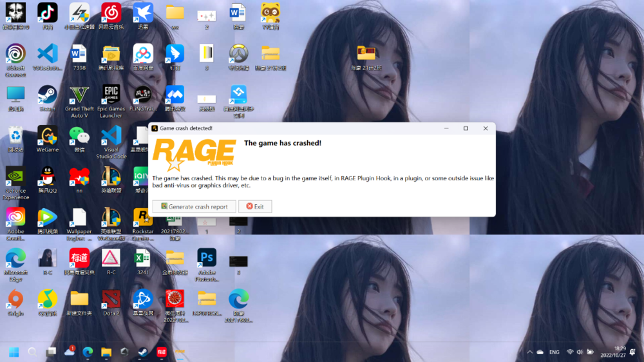Screen dimensions: 644x362
Task: Select the R-C triangle image file
Action: point(111,262)
